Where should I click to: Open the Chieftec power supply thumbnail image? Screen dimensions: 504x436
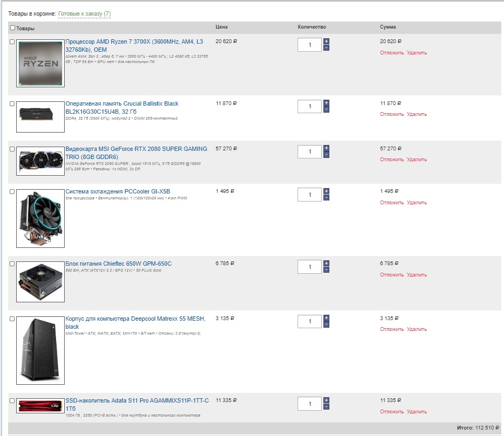coord(40,282)
